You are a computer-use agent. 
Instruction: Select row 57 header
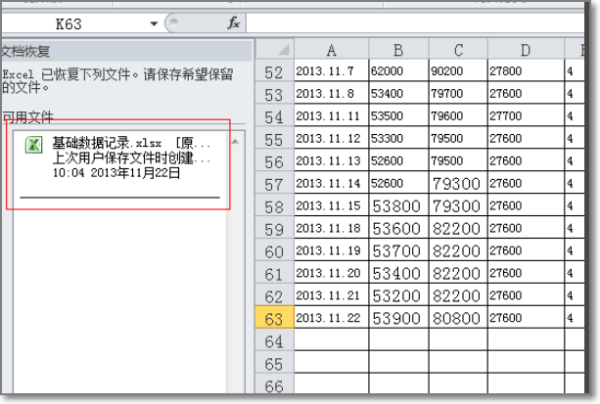[x=274, y=184]
